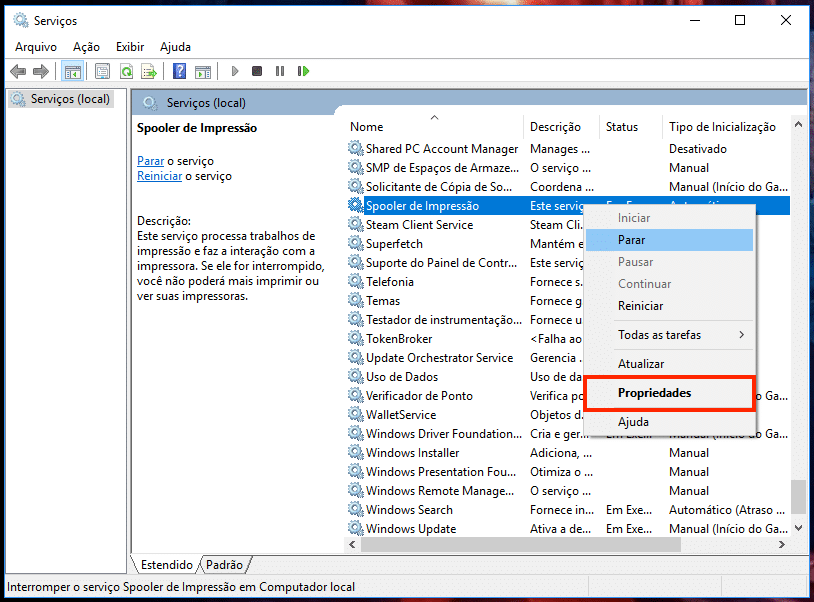Screen dimensions: 814x602
Task: Open the 'Ação' menu
Action: tap(86, 47)
